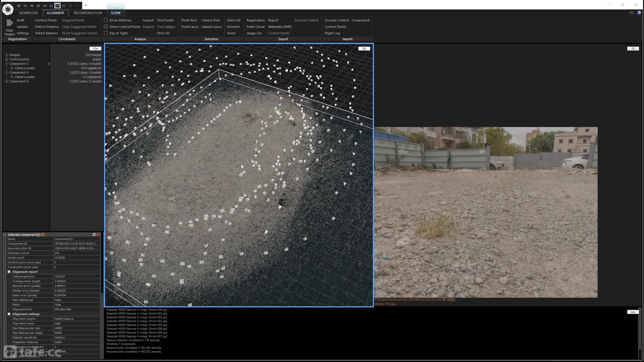Open the quick access customize arrow
644x362 pixels.
click(86, 6)
